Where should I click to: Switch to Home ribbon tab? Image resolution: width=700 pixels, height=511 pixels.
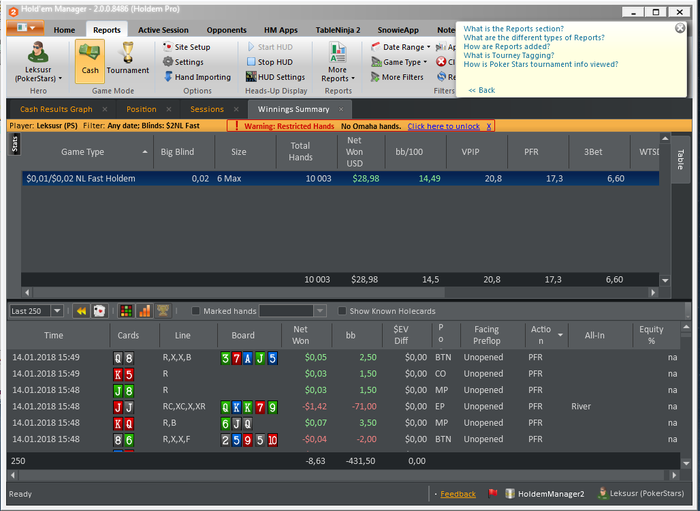(64, 30)
